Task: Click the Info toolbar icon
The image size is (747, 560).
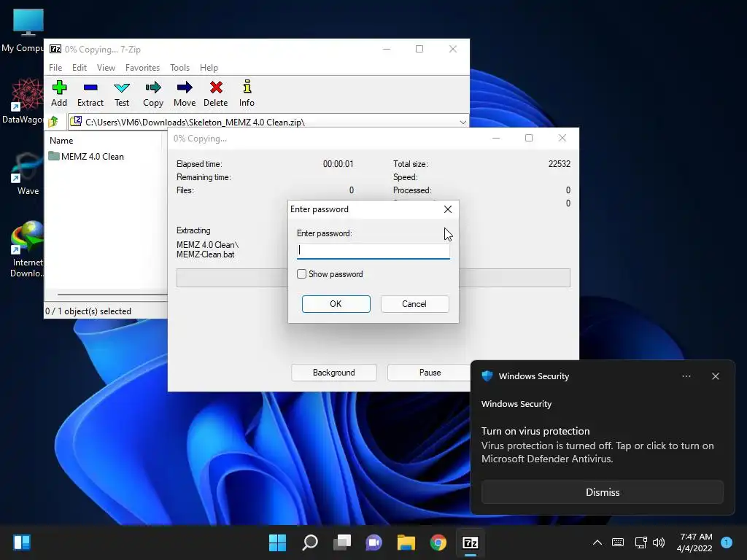Action: pyautogui.click(x=247, y=93)
